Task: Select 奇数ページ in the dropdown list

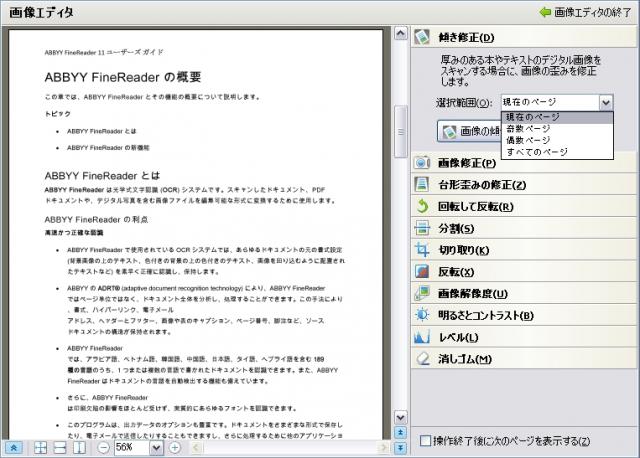Action: pyautogui.click(x=557, y=129)
